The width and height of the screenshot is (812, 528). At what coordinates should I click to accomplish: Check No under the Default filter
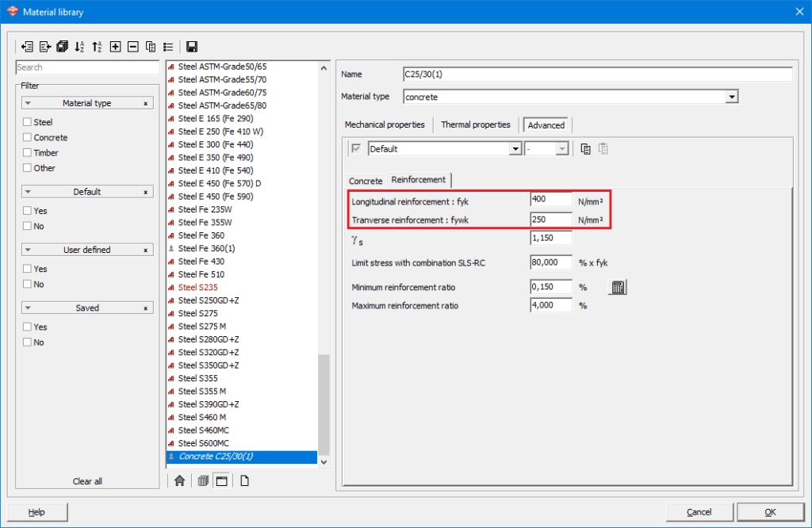pyautogui.click(x=28, y=226)
